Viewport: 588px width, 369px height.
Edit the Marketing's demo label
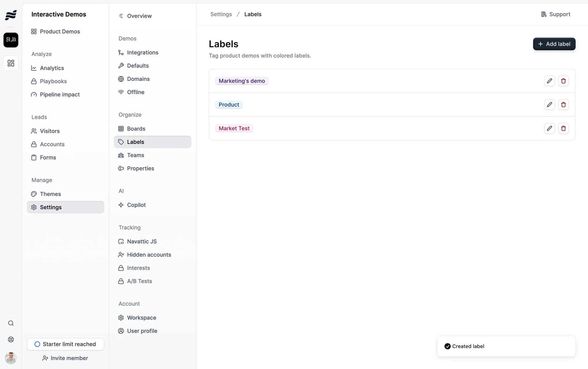click(549, 81)
